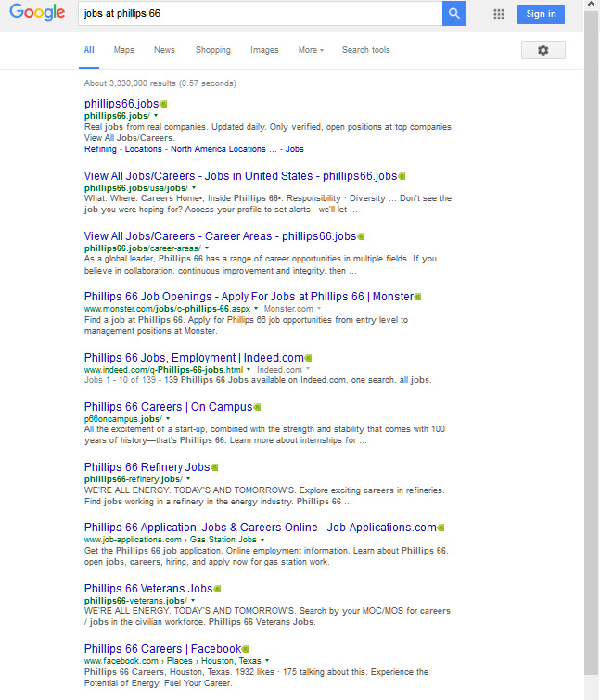Expand dropdown arrow beside phillips66.jobs/usa/jobs/ URL
Screen dimensions: 600x700
pyautogui.click(x=194, y=188)
